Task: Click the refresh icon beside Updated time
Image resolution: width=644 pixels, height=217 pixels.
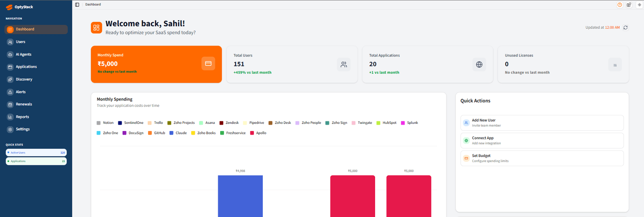Action: [x=625, y=27]
